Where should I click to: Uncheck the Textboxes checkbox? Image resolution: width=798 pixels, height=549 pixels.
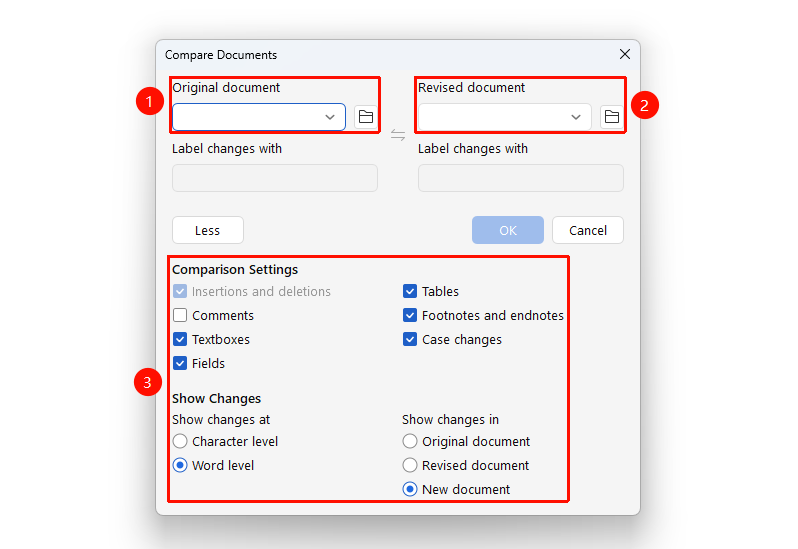[x=180, y=339]
